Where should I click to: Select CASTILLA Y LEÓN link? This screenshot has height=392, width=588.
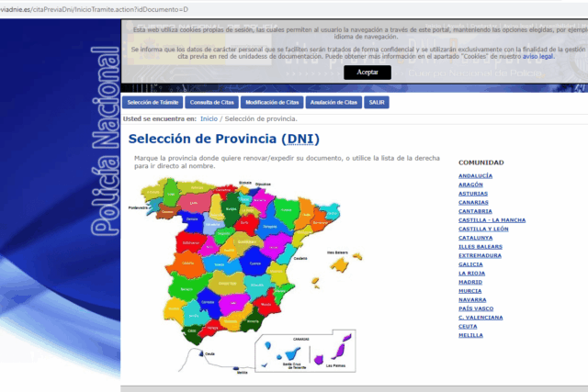pos(483,229)
